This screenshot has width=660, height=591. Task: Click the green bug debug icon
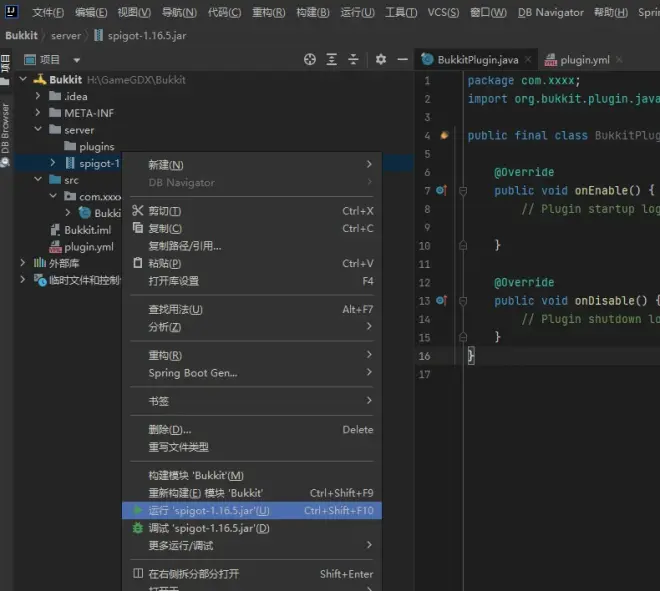138,528
